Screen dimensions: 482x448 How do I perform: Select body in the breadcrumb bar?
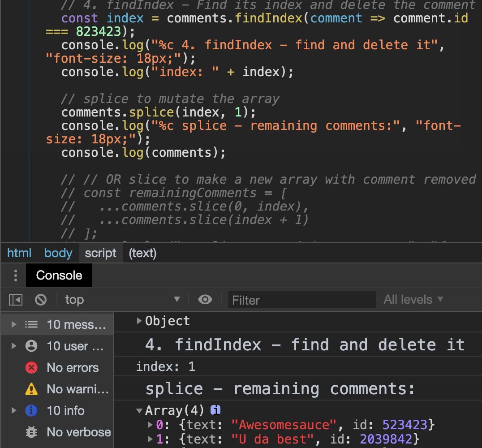coord(58,253)
